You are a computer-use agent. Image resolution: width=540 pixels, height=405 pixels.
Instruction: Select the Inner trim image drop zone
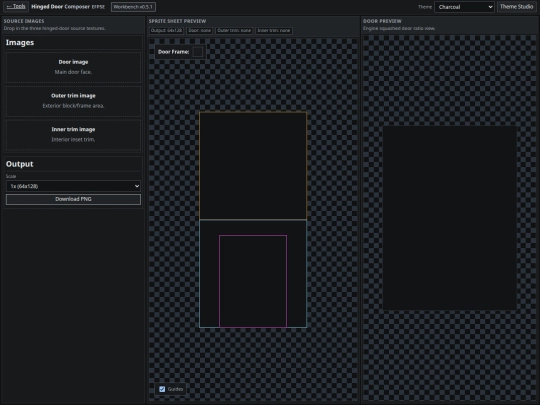pyautogui.click(x=73, y=135)
